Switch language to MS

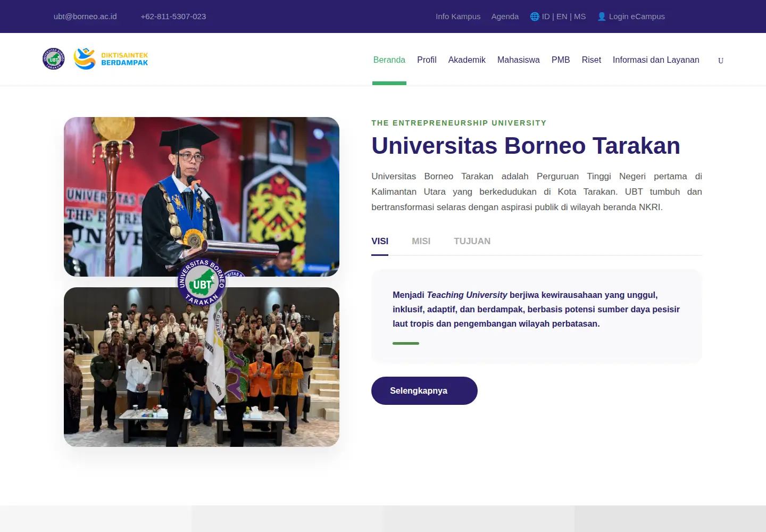(580, 16)
